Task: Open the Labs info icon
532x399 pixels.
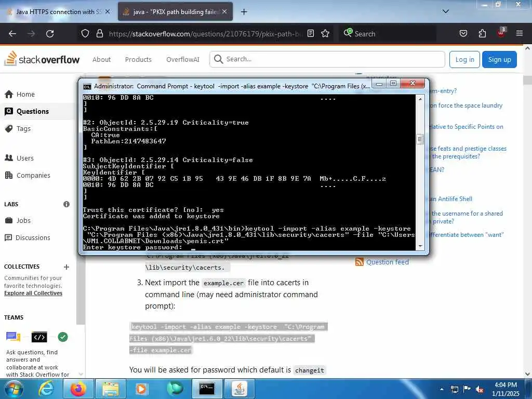Action: (x=66, y=204)
